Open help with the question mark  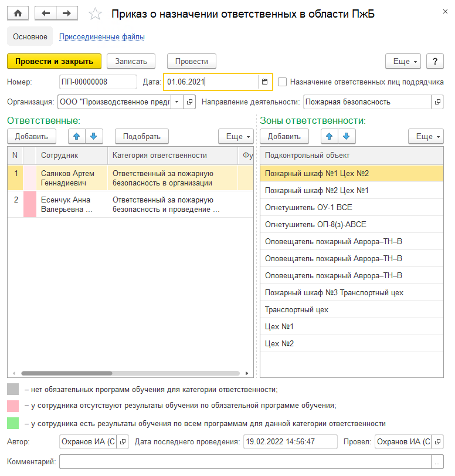click(435, 61)
